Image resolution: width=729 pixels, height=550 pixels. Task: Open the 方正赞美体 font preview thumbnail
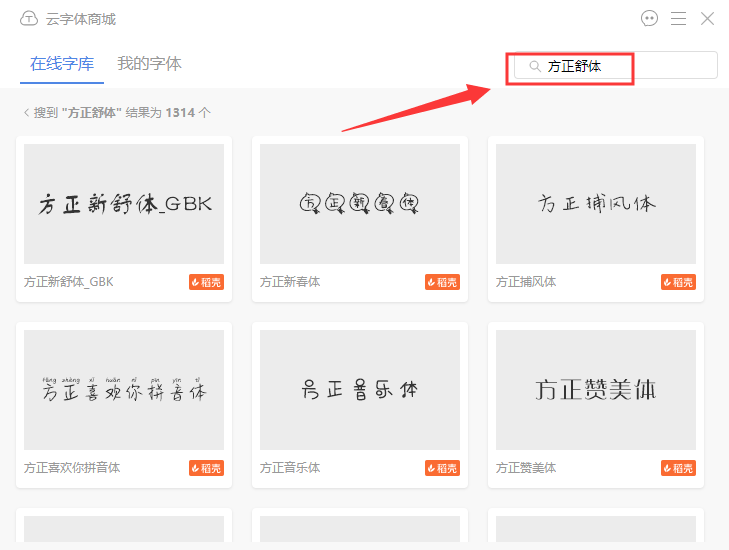pos(596,390)
